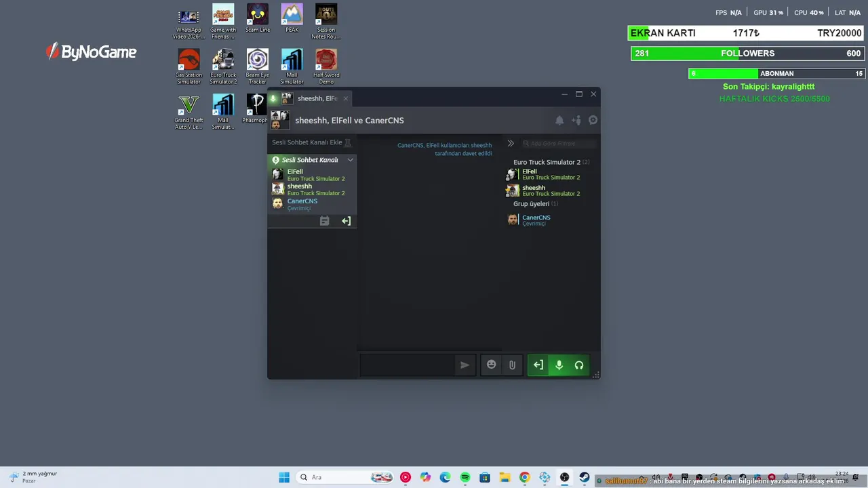The width and height of the screenshot is (868, 488).
Task: Open the Beam Eye Tracker desktop shortcut
Action: click(x=258, y=66)
